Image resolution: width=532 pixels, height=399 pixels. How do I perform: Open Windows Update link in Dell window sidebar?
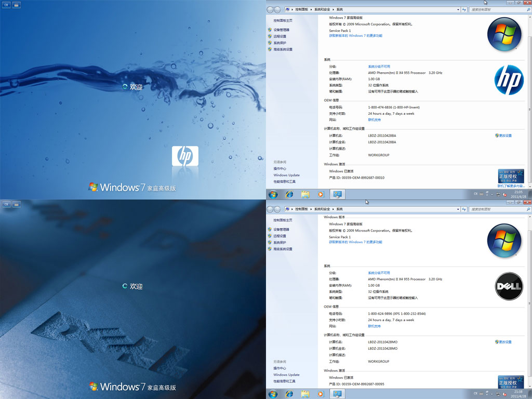[x=286, y=375]
